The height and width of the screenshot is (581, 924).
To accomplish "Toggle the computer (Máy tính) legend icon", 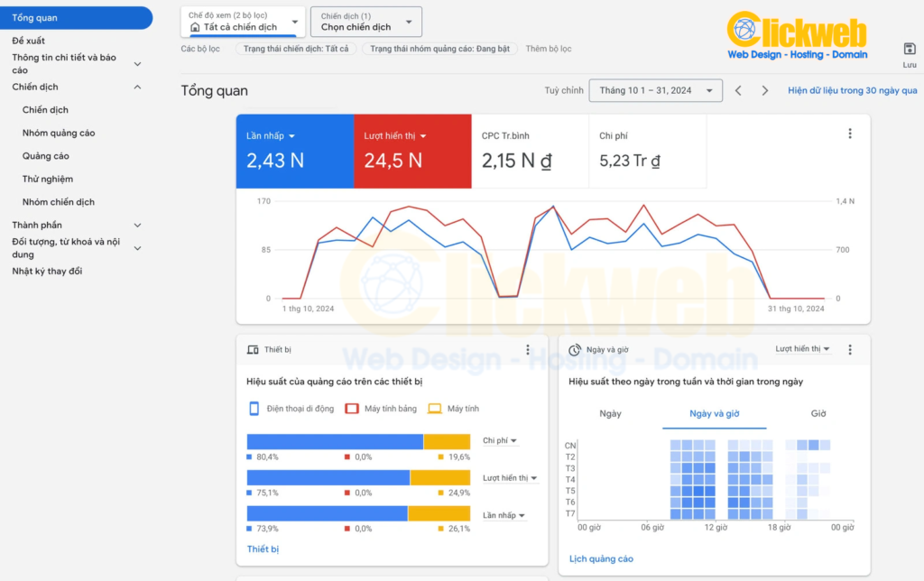I will (434, 409).
